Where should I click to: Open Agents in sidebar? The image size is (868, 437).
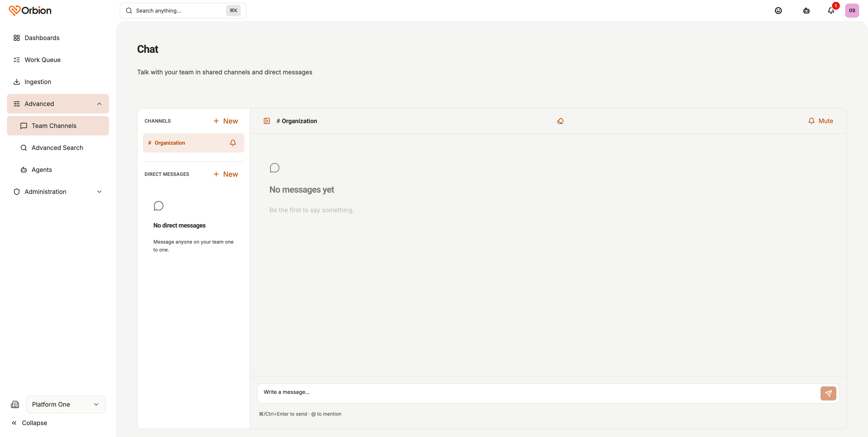pos(58,170)
